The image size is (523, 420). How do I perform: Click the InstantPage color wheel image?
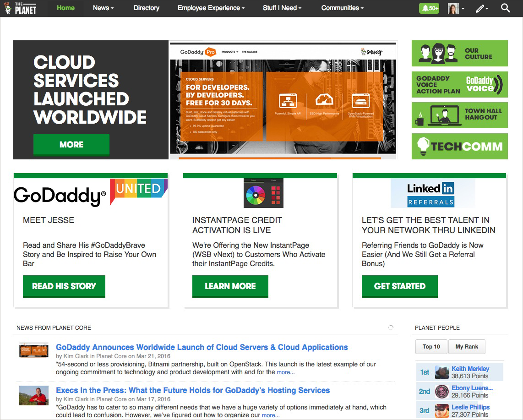tap(263, 193)
